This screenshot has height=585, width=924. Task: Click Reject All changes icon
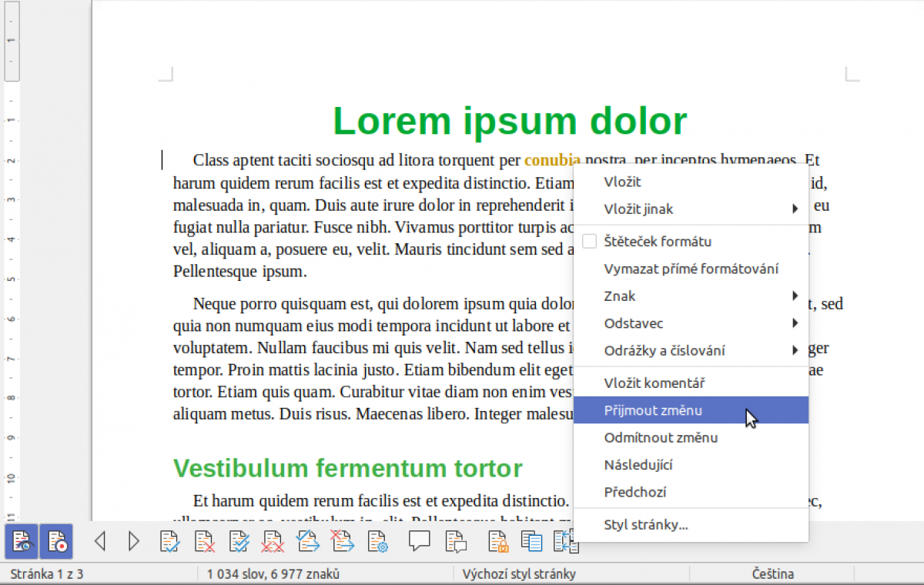click(x=273, y=541)
